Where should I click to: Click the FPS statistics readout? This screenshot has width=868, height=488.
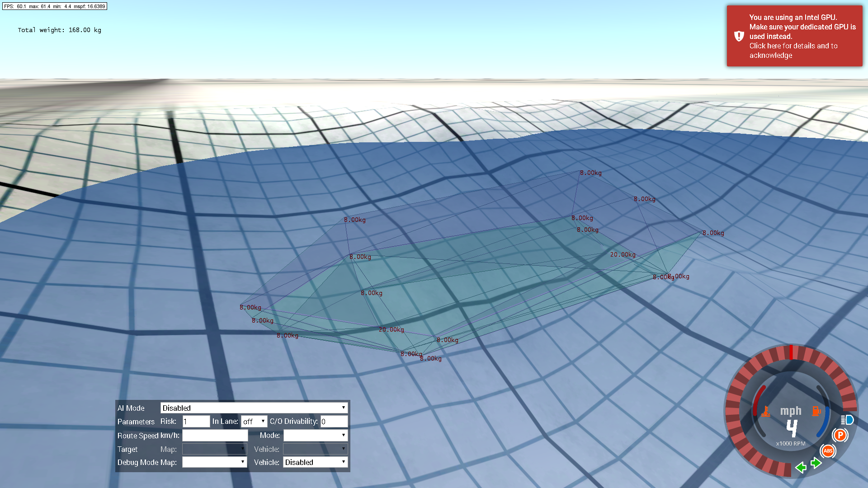pyautogui.click(x=55, y=6)
